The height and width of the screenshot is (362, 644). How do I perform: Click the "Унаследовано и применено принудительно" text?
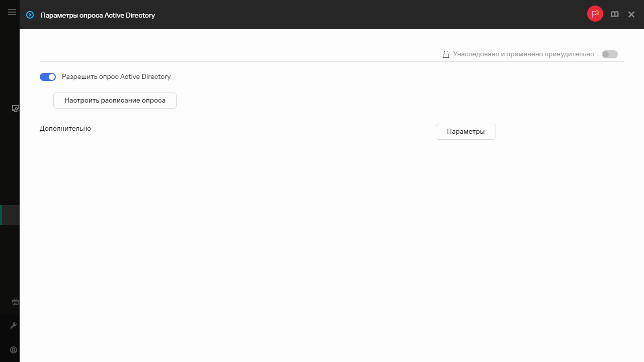click(x=524, y=54)
